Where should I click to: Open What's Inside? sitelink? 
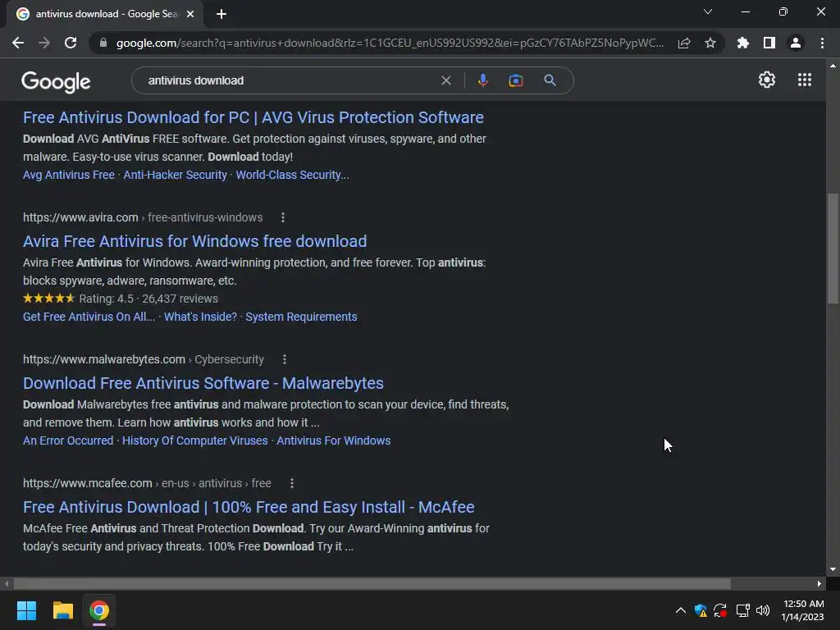200,317
